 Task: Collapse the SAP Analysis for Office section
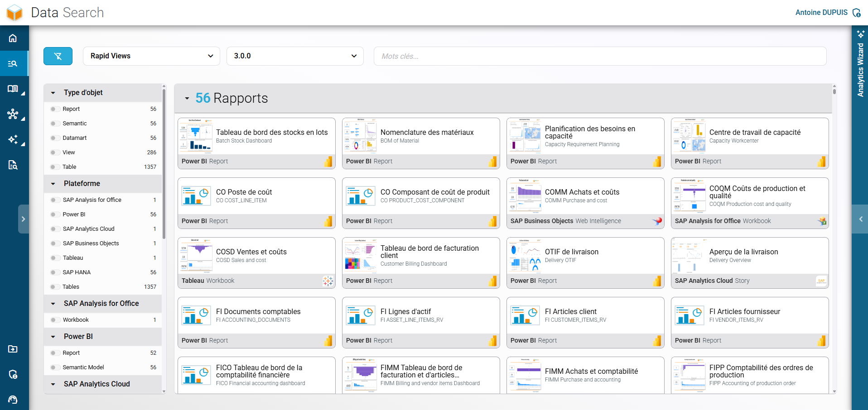(53, 304)
